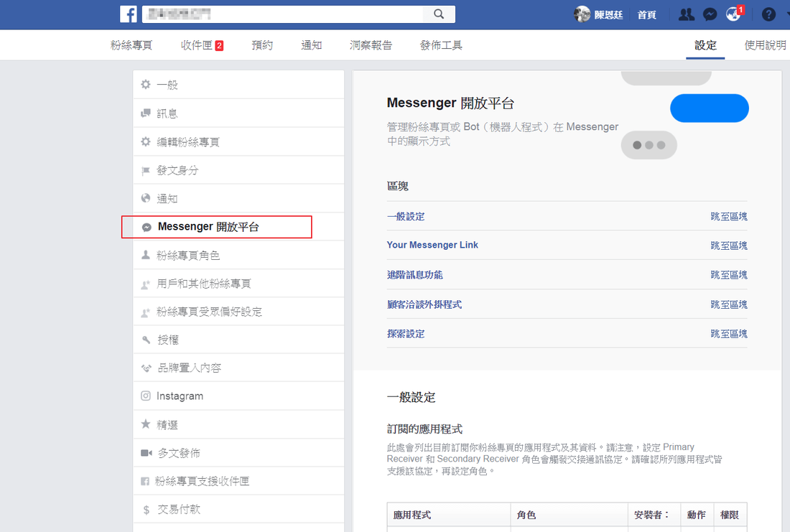Select 交易付款 in the sidebar
The height and width of the screenshot is (532, 790).
pos(239,509)
